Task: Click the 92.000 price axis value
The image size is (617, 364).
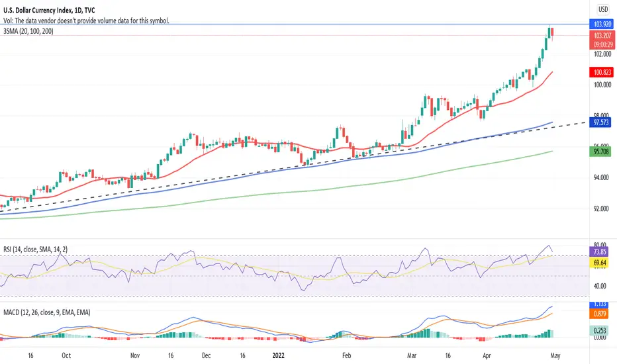Action: click(601, 208)
